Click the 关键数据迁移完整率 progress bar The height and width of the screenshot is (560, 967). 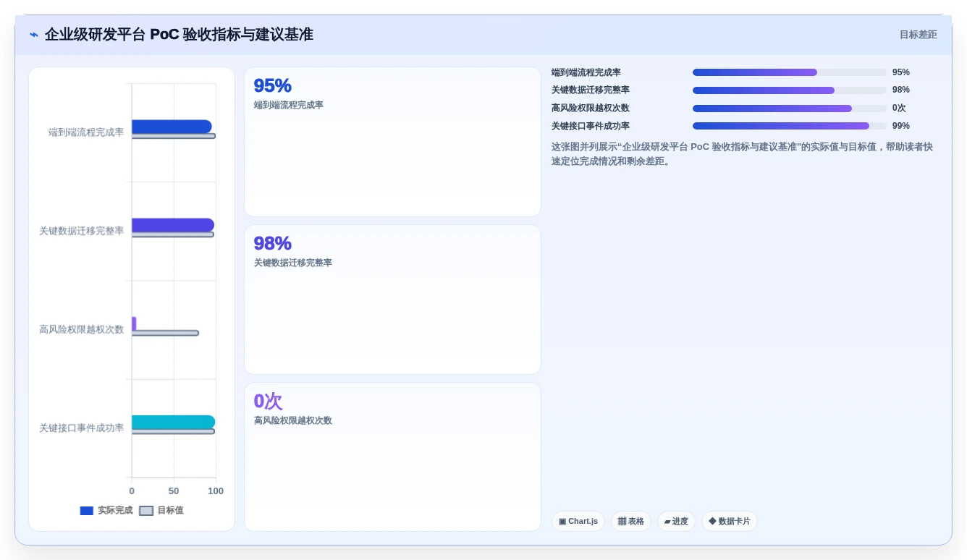point(789,90)
